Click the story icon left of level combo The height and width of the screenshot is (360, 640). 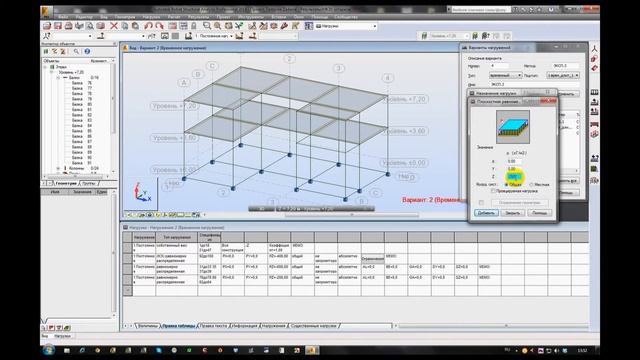pyautogui.click(x=424, y=36)
